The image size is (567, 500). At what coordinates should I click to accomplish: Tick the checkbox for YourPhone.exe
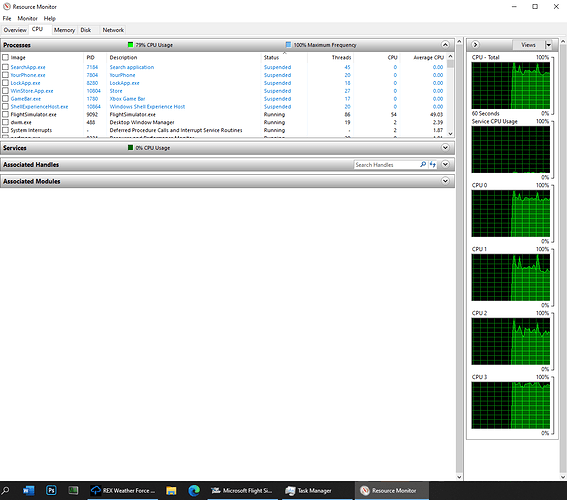(5, 75)
